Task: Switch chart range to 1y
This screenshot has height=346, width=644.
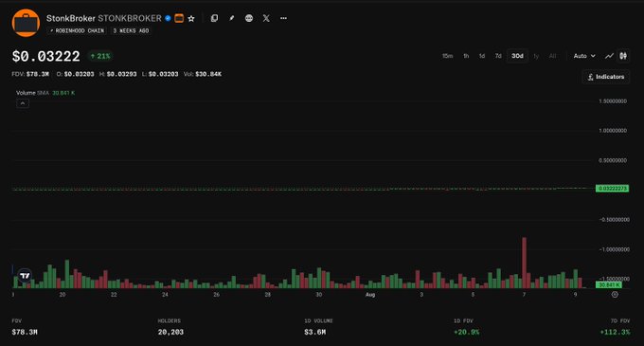Action: point(536,56)
